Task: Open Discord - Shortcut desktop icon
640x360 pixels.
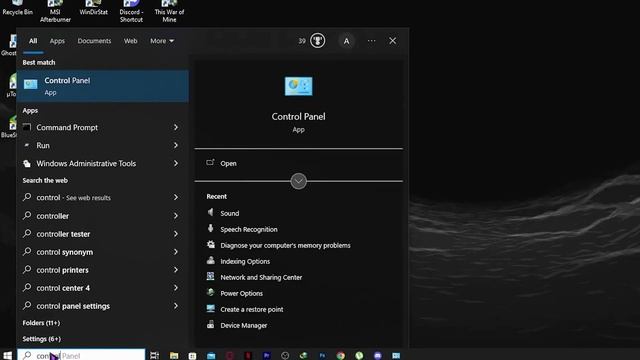Action: 131,11
